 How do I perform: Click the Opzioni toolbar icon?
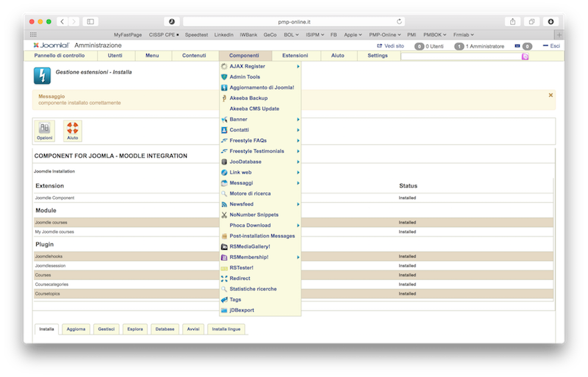click(x=45, y=131)
